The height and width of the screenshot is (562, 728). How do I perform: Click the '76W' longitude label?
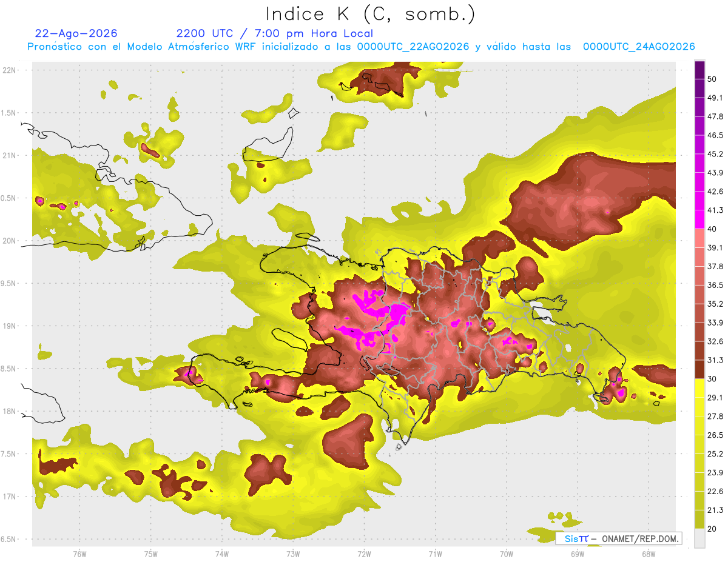click(79, 554)
